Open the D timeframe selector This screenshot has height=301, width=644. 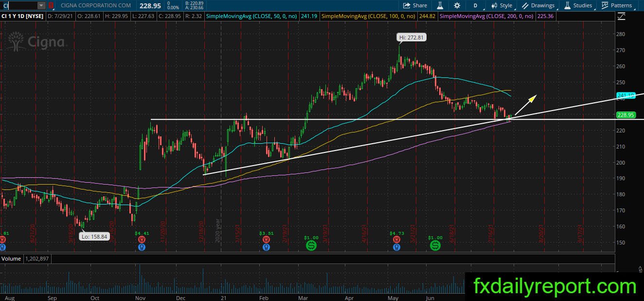click(475, 5)
